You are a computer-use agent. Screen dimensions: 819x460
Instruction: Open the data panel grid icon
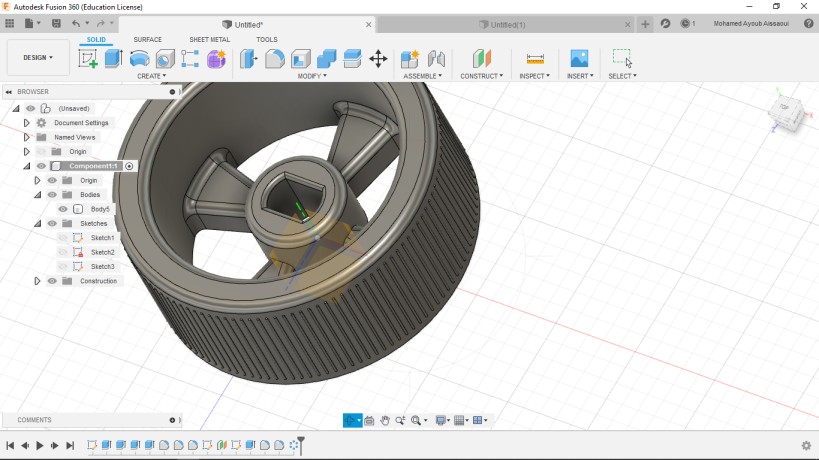[9, 23]
